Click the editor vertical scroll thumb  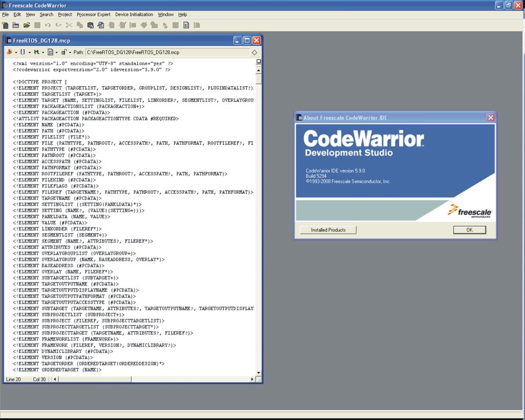click(x=259, y=79)
